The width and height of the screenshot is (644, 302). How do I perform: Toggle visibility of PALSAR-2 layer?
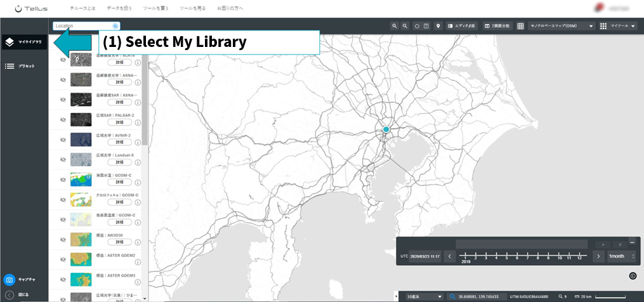click(63, 119)
